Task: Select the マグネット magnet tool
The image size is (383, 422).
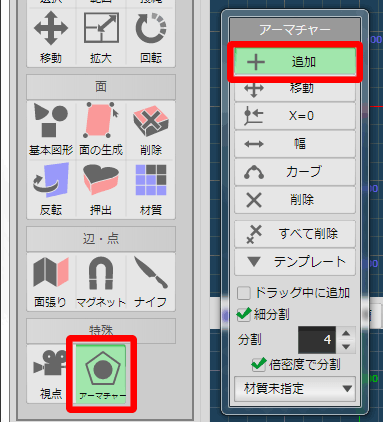Action: 101,282
